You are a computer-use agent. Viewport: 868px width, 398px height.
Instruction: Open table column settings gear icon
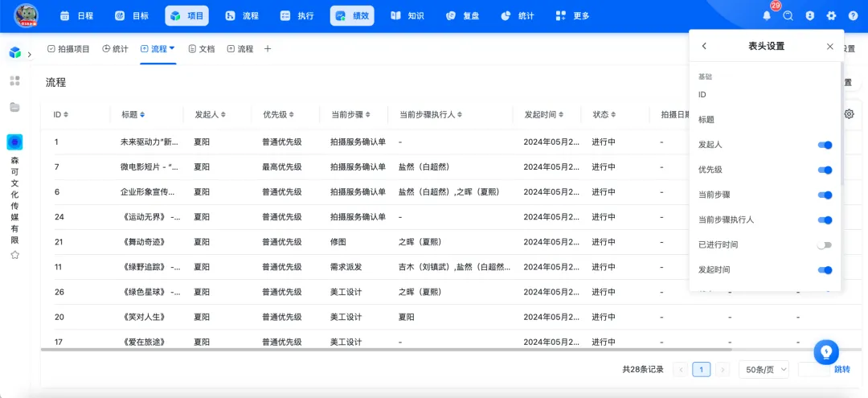(850, 114)
